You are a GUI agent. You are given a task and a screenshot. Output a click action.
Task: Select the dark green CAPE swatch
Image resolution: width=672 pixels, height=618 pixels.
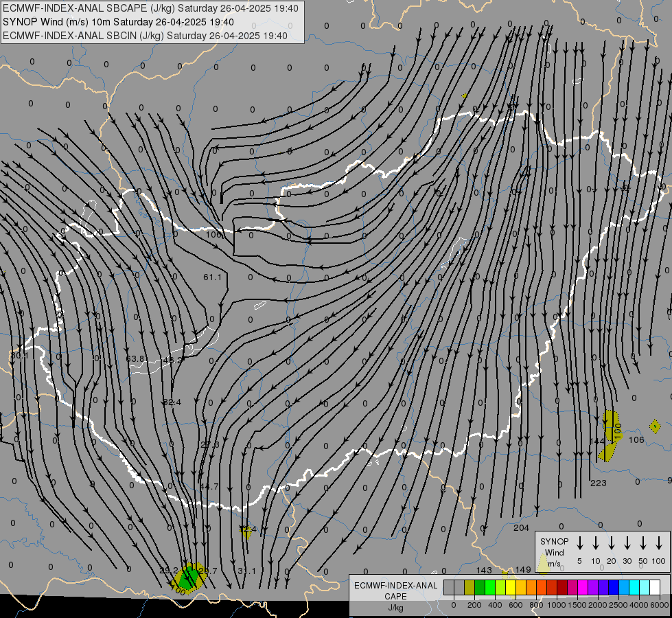pos(480,588)
